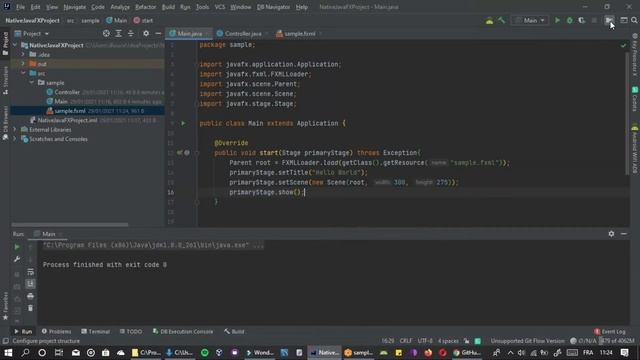Open the DB Navigator menu
This screenshot has width=640, height=360.
[x=273, y=7]
